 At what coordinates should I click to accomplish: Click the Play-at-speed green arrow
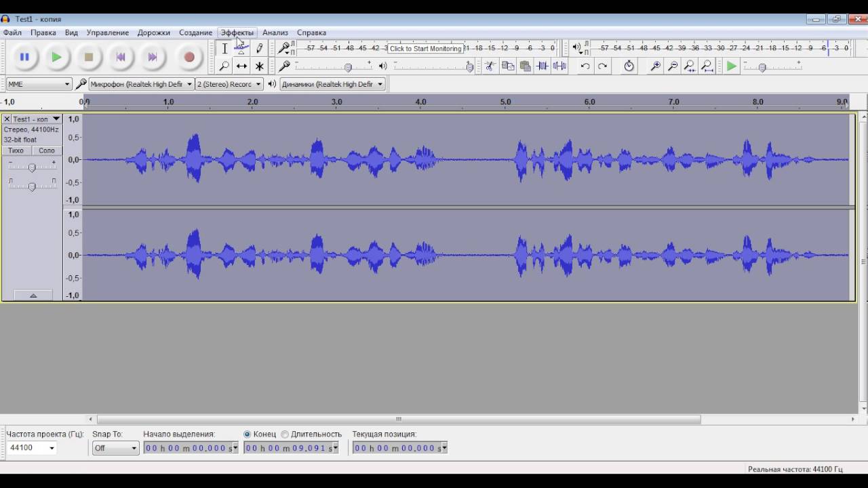(731, 66)
